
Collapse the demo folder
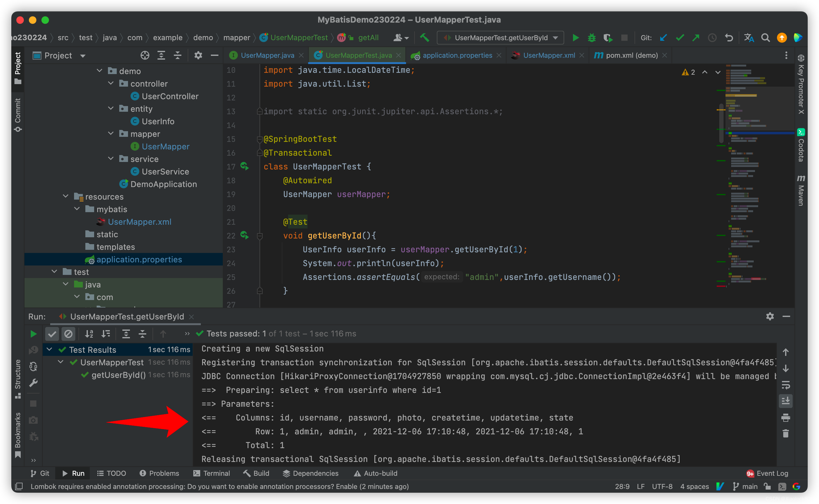point(99,71)
